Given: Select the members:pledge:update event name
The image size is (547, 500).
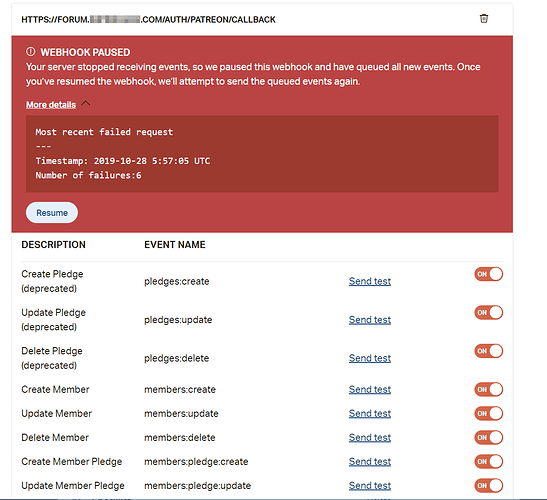Looking at the screenshot, I should point(197,486).
